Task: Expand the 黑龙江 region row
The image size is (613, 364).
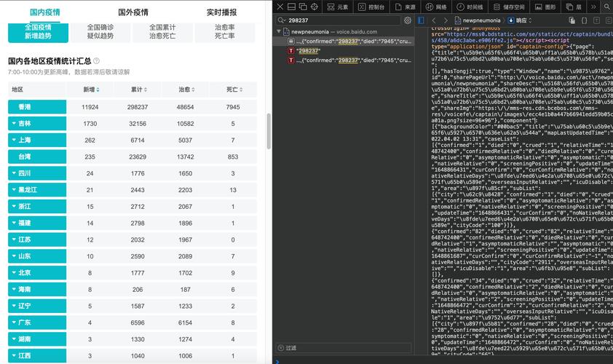Action: coord(37,190)
